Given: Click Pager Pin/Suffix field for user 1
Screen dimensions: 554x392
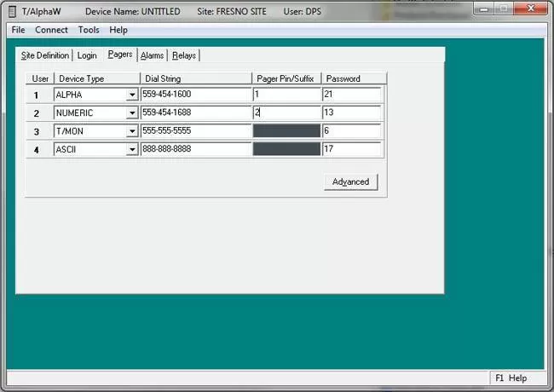Looking at the screenshot, I should (x=287, y=95).
